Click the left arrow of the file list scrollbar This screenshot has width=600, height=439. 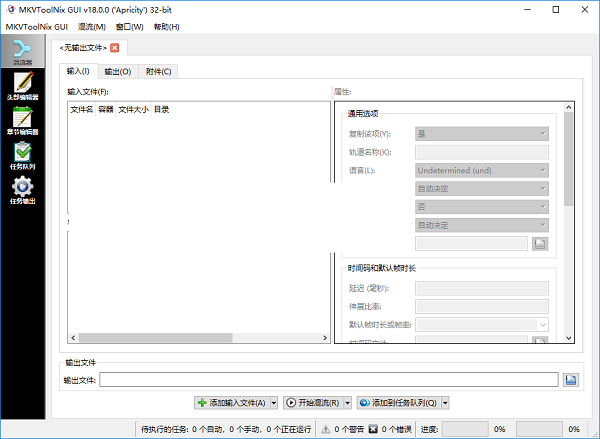click(73, 338)
